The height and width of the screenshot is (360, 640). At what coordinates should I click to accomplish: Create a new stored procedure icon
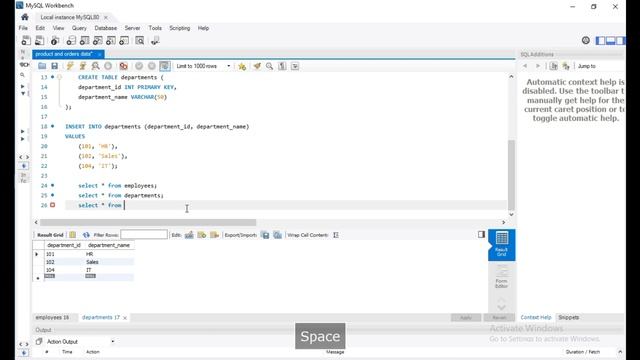pyautogui.click(x=111, y=40)
